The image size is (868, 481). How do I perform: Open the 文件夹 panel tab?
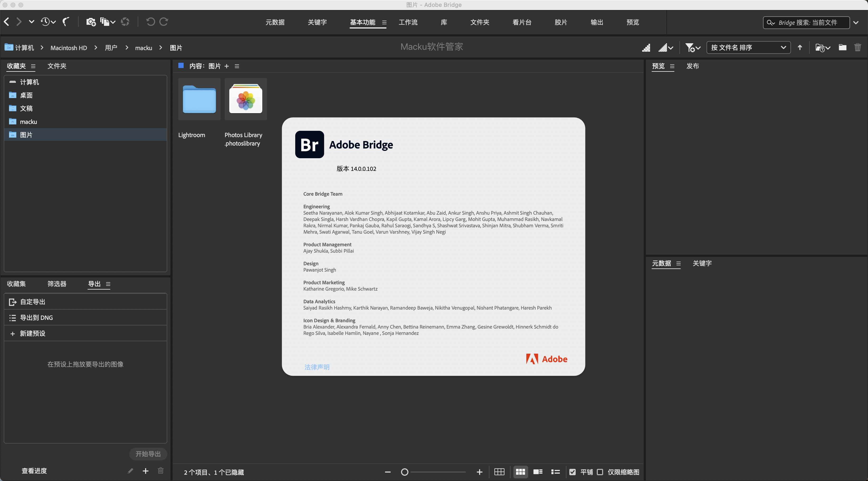tap(57, 66)
